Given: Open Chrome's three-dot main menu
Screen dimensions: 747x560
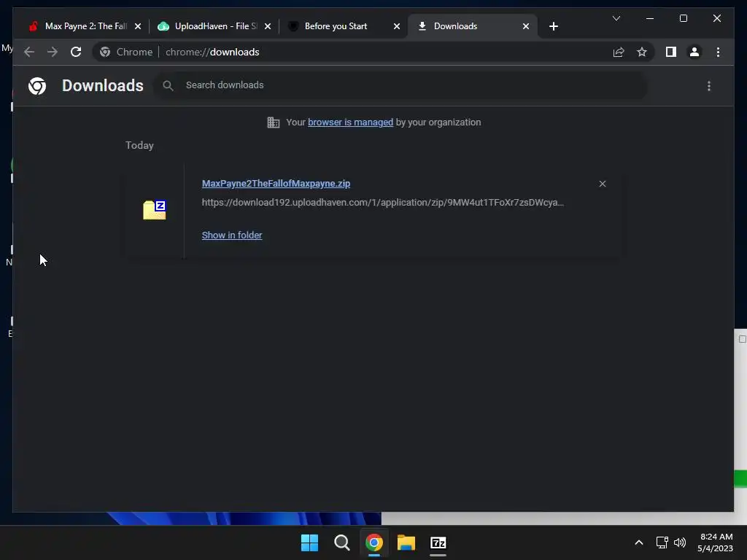Looking at the screenshot, I should pos(718,52).
